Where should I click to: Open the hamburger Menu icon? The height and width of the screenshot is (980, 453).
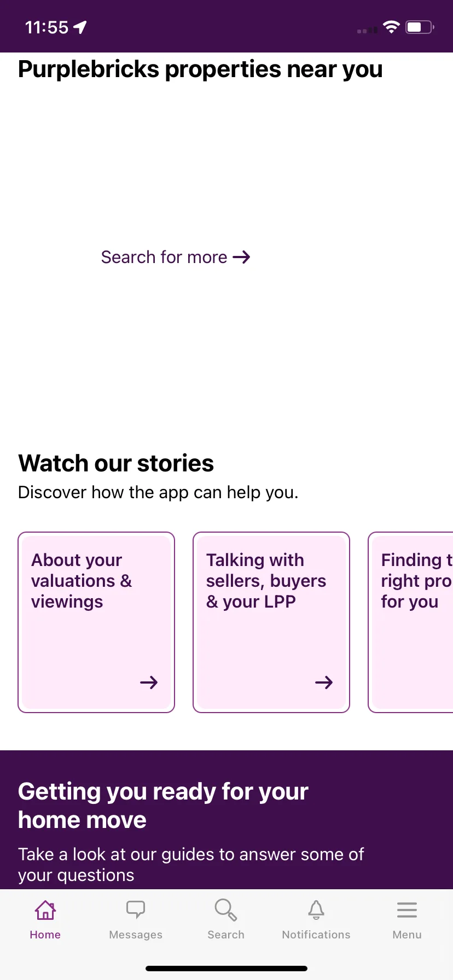407,910
